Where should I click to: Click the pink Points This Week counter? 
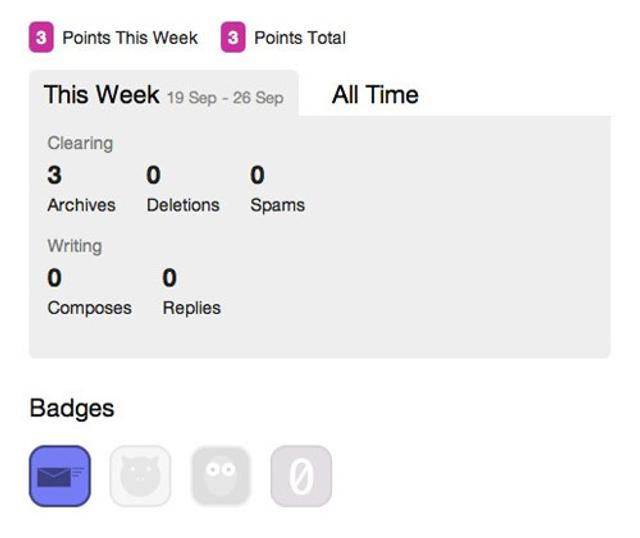pyautogui.click(x=41, y=38)
